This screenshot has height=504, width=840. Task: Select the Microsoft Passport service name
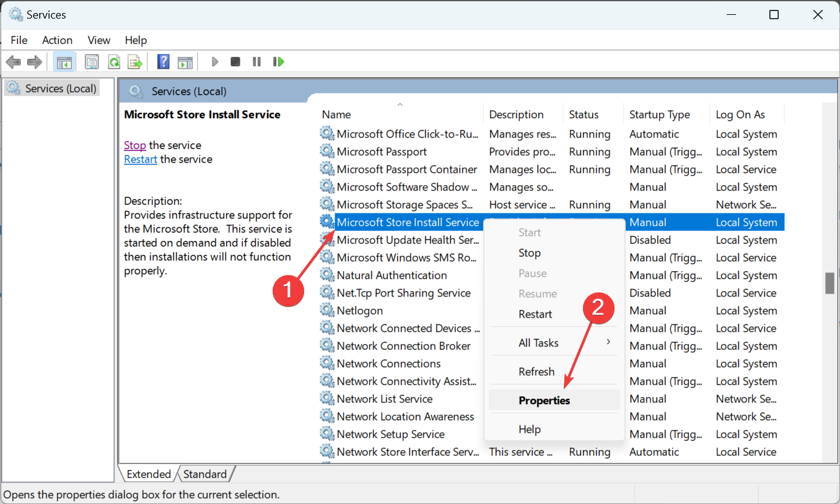382,152
